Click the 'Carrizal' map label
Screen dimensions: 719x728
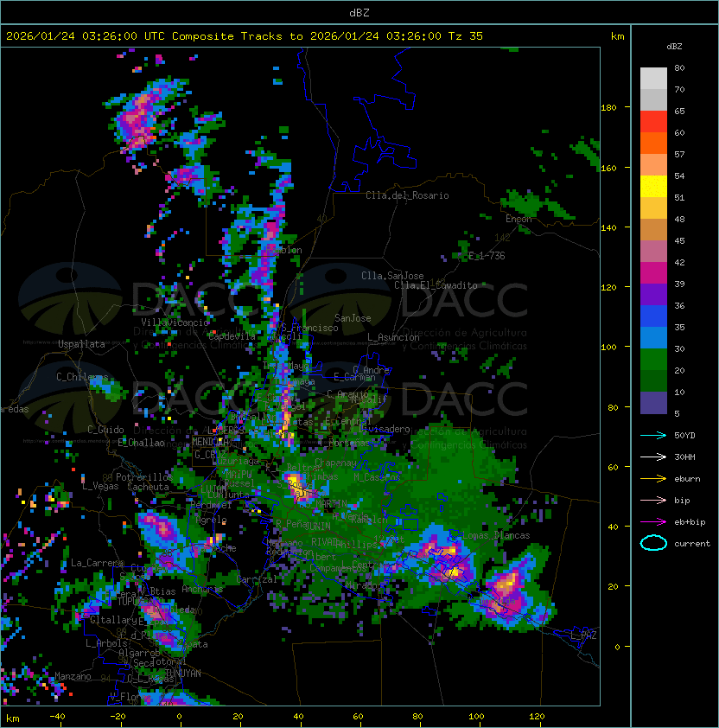click(256, 579)
